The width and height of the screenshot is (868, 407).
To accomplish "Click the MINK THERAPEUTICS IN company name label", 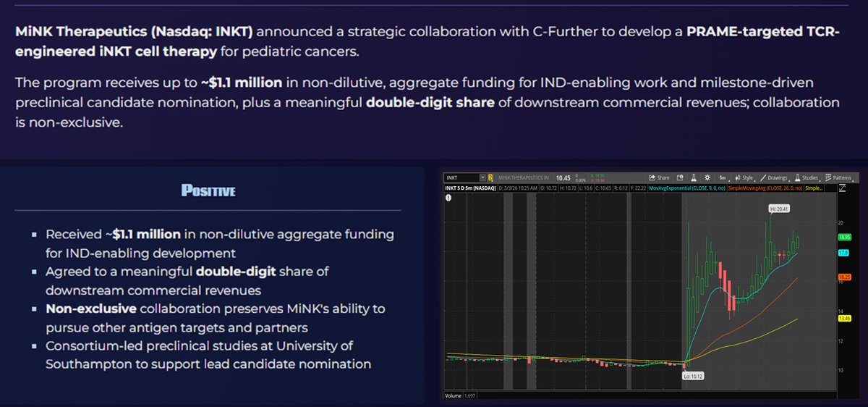I will (x=524, y=177).
